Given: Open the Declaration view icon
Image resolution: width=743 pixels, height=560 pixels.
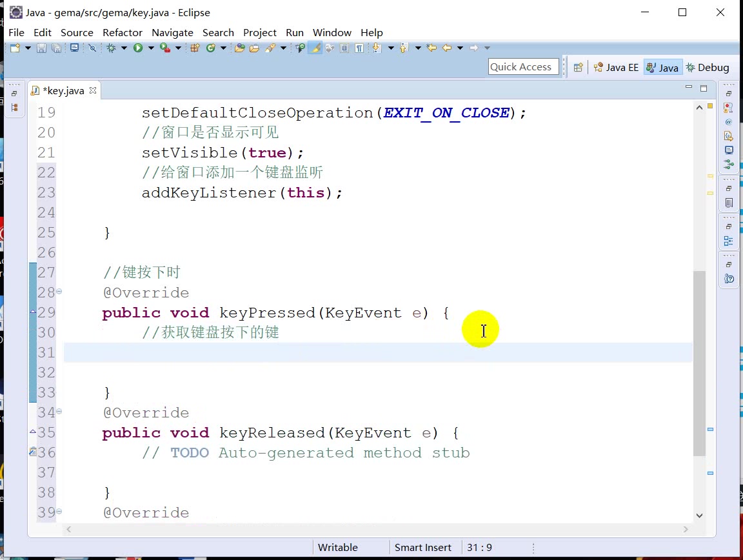Looking at the screenshot, I should 729,136.
